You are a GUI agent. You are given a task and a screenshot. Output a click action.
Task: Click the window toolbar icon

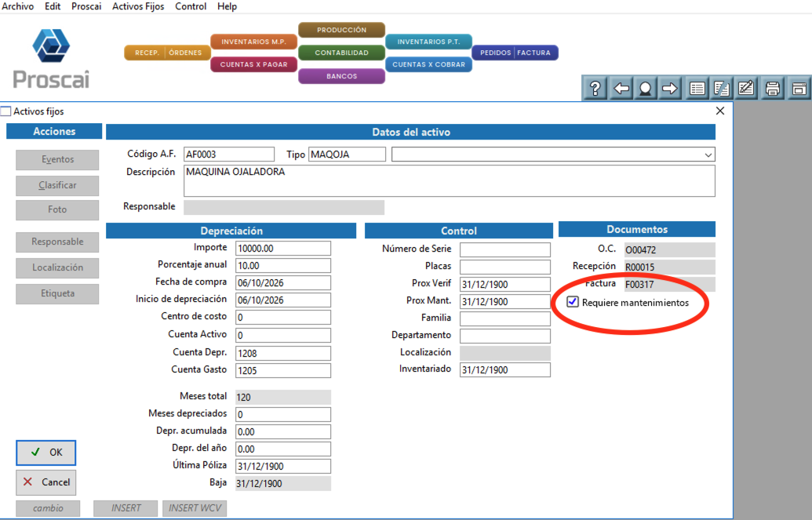799,88
